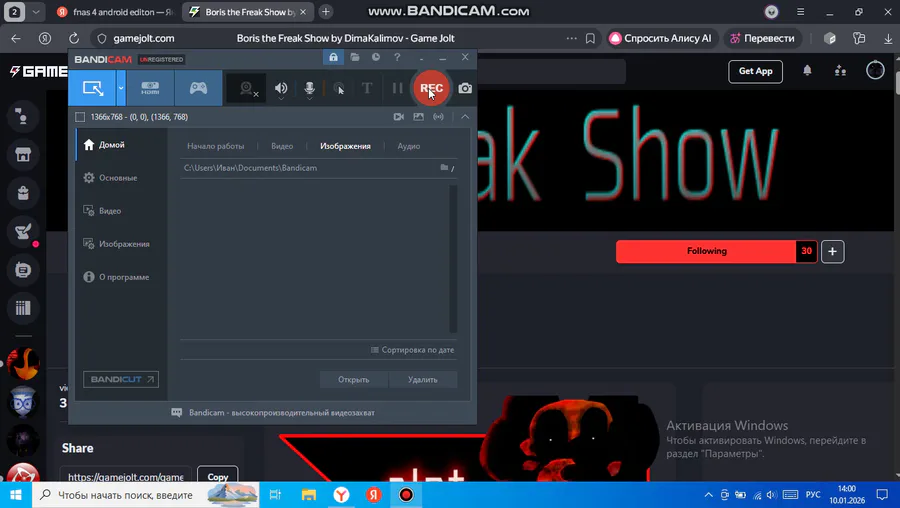Click video camera icon in status row
The height and width of the screenshot is (508, 900).
[399, 117]
